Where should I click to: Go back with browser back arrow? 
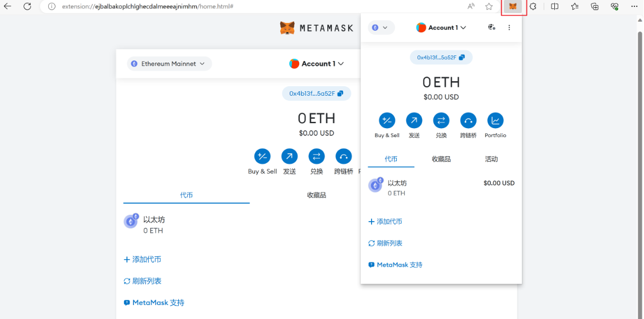click(x=7, y=7)
